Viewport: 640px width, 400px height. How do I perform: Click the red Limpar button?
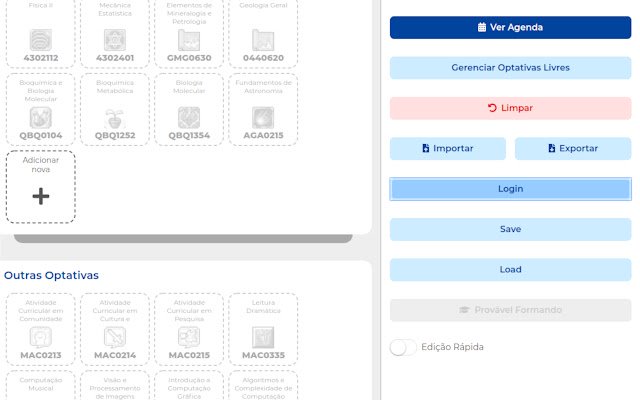point(510,108)
